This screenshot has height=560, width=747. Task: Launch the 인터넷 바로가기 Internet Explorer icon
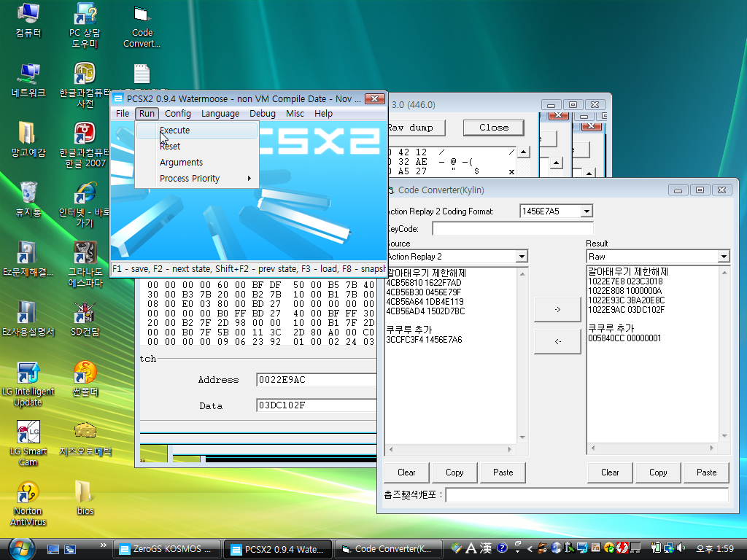click(85, 205)
